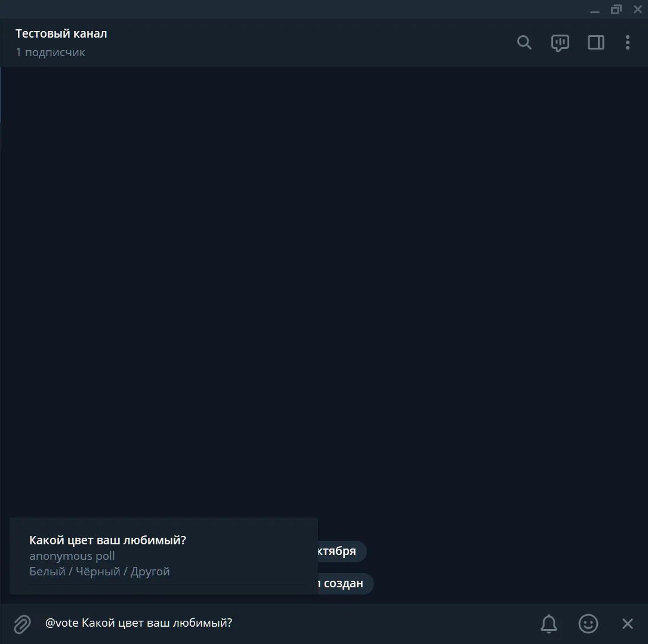Click the '1 подписчик' subscriber count
The image size is (648, 644).
tap(50, 52)
